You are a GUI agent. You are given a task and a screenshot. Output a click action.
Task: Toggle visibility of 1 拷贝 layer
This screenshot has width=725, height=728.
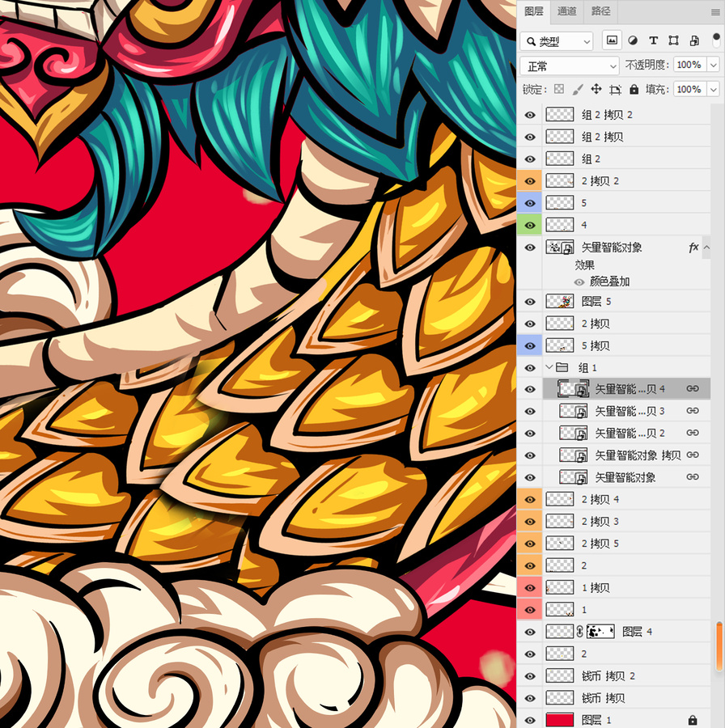(x=530, y=588)
